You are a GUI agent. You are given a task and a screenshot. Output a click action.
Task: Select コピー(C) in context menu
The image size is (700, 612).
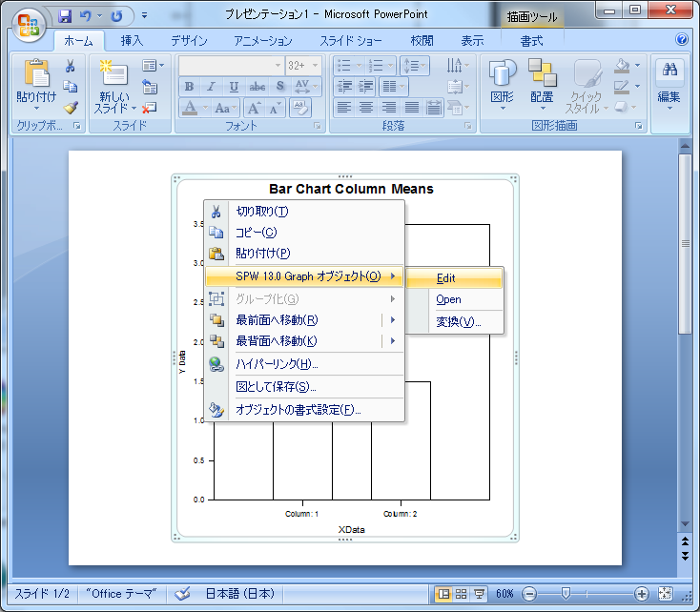pos(304,233)
